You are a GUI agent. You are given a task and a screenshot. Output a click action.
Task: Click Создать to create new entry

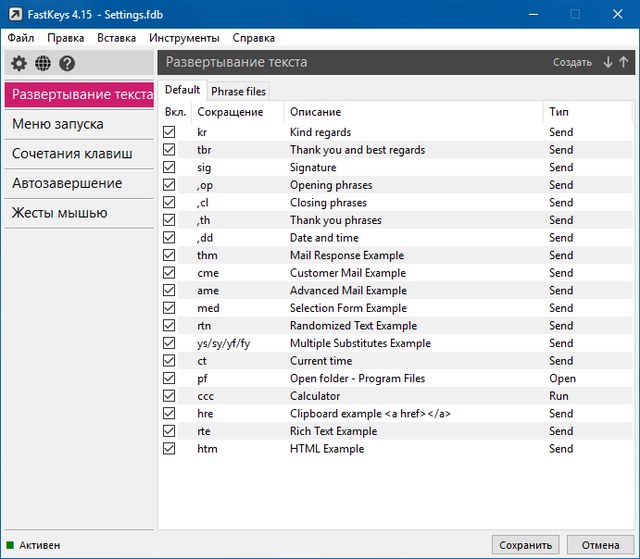[572, 62]
